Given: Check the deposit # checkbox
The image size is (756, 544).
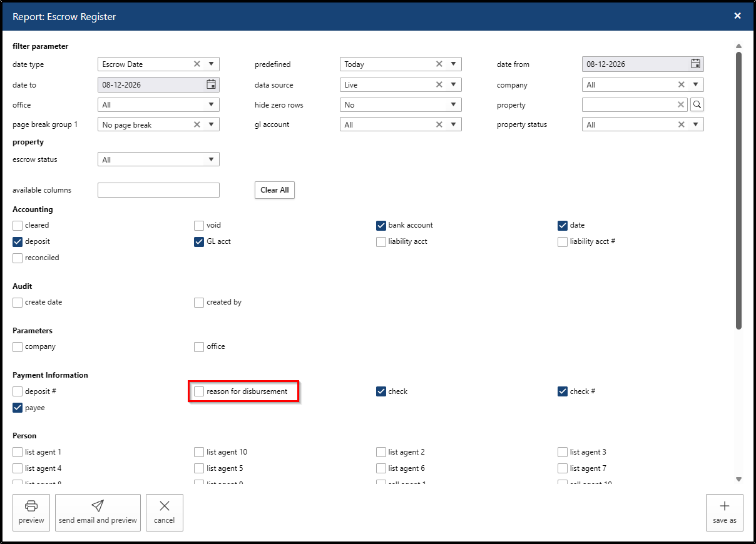Looking at the screenshot, I should click(x=18, y=392).
